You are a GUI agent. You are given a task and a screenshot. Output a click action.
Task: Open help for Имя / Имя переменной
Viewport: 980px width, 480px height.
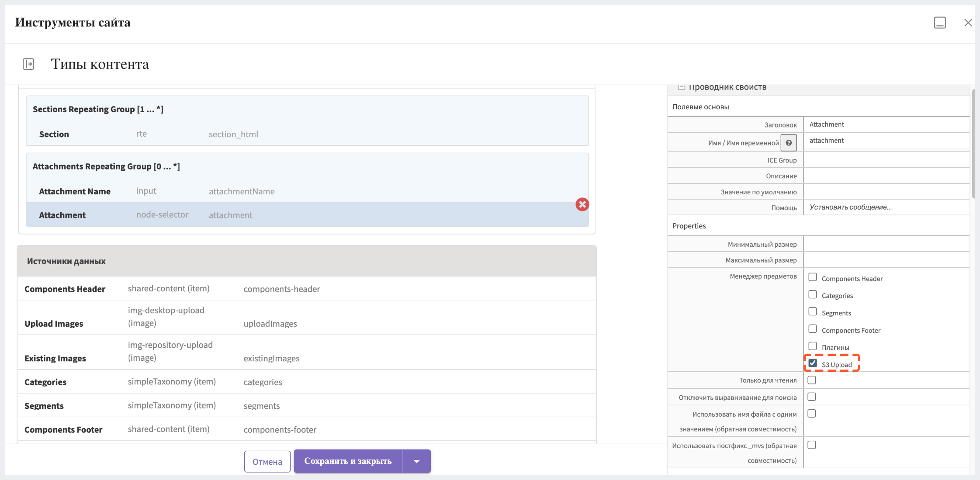[x=789, y=143]
